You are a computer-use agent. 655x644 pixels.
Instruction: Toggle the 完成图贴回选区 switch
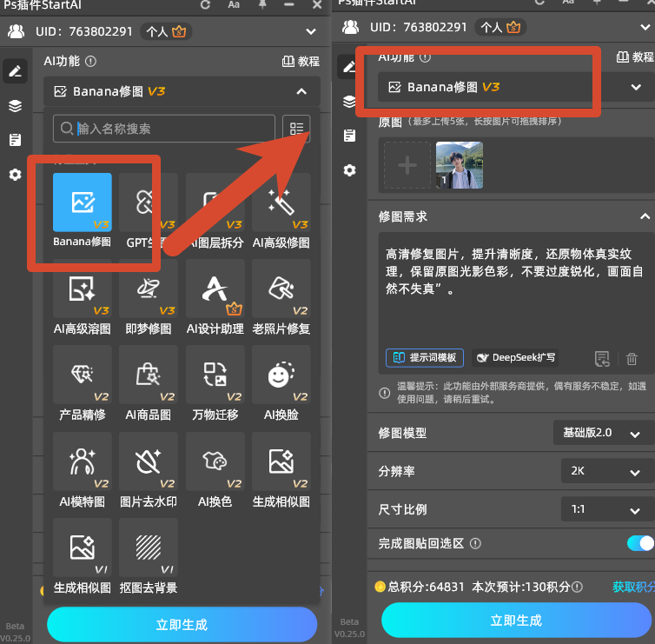click(x=640, y=543)
